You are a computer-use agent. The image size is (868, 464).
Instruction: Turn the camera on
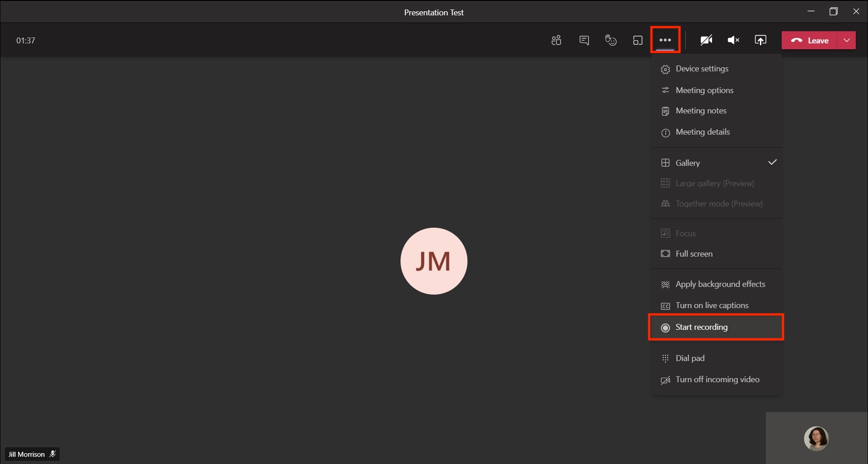pos(706,40)
